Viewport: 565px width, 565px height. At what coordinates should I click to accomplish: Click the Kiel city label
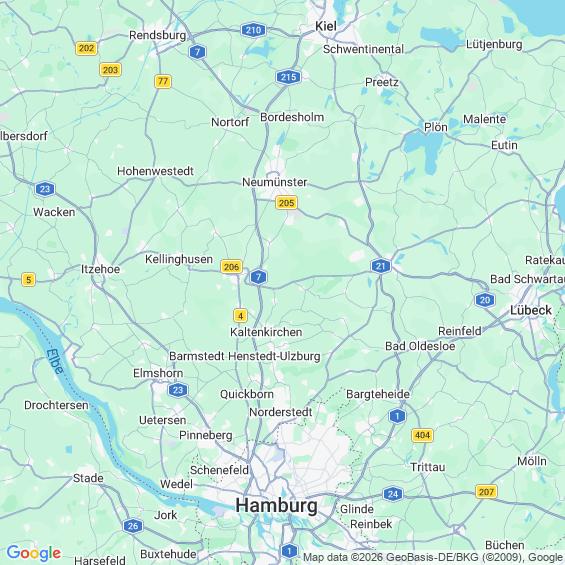coord(326,26)
